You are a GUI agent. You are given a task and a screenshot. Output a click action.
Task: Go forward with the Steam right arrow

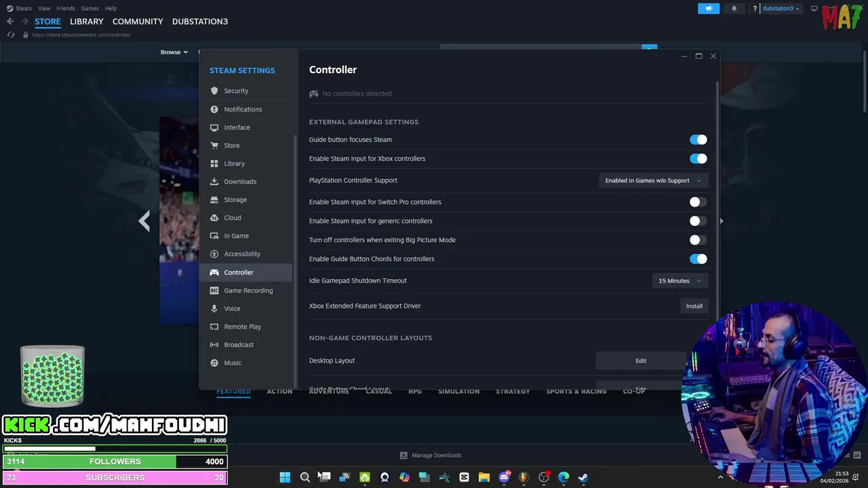tap(24, 22)
